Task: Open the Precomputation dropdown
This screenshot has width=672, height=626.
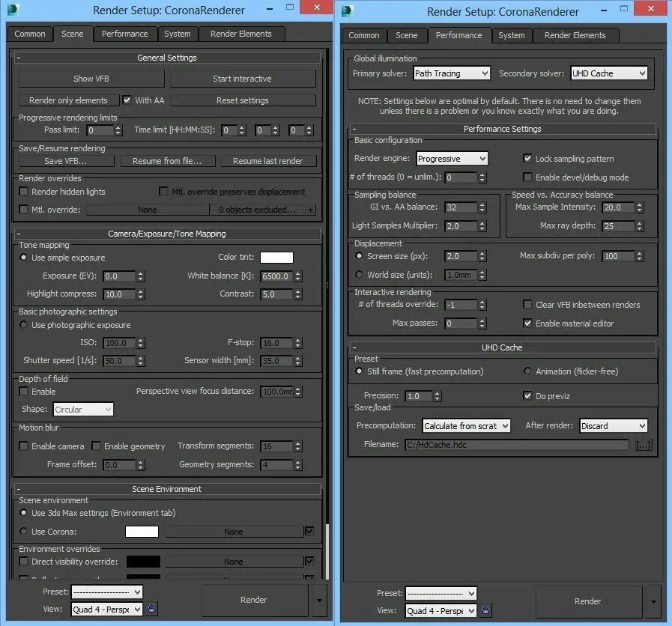Action: [x=466, y=426]
